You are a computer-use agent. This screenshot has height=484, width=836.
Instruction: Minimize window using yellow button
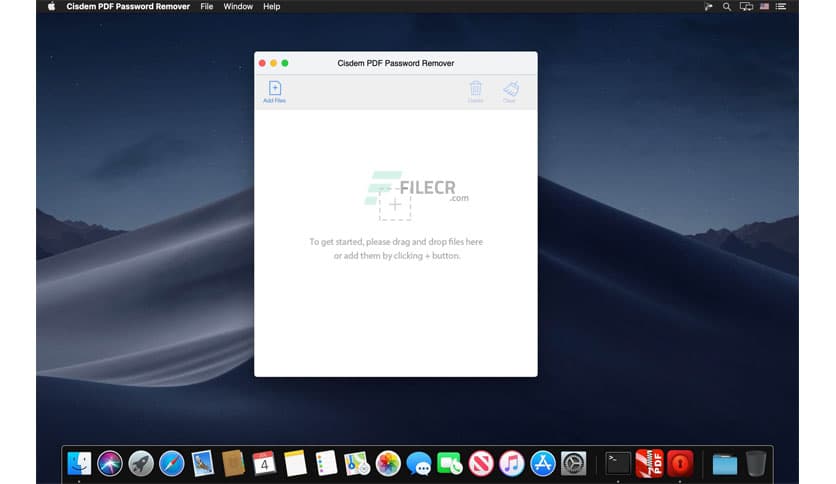(x=274, y=63)
